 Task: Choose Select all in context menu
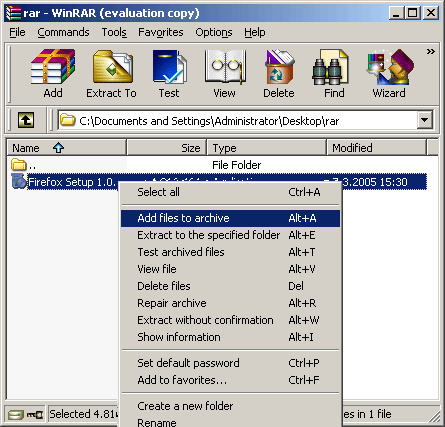(x=230, y=192)
